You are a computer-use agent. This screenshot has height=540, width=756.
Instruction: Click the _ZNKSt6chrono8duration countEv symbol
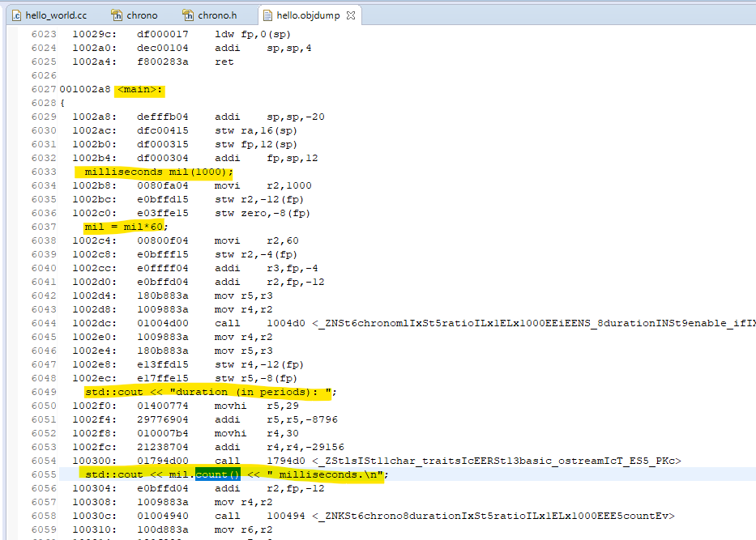493,516
